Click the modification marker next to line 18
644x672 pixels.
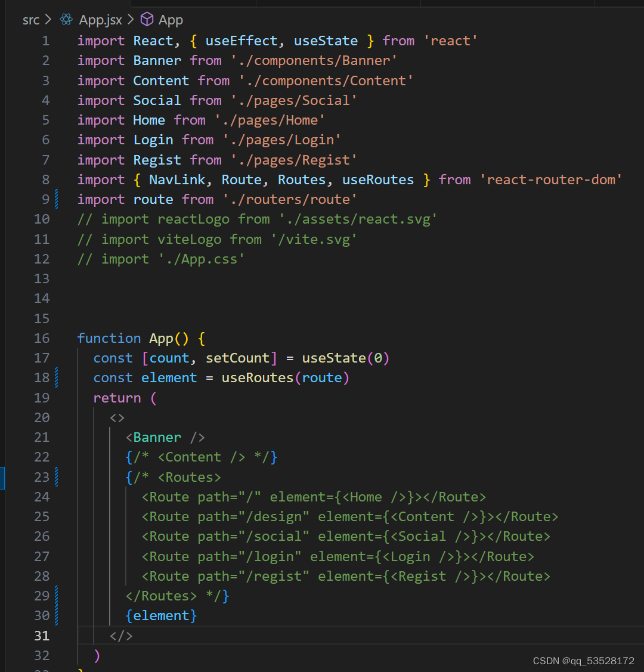click(x=55, y=377)
